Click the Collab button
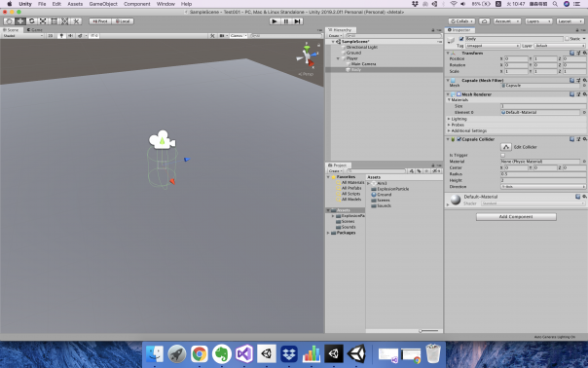Screen dimensions: 588x368 pos(462,21)
